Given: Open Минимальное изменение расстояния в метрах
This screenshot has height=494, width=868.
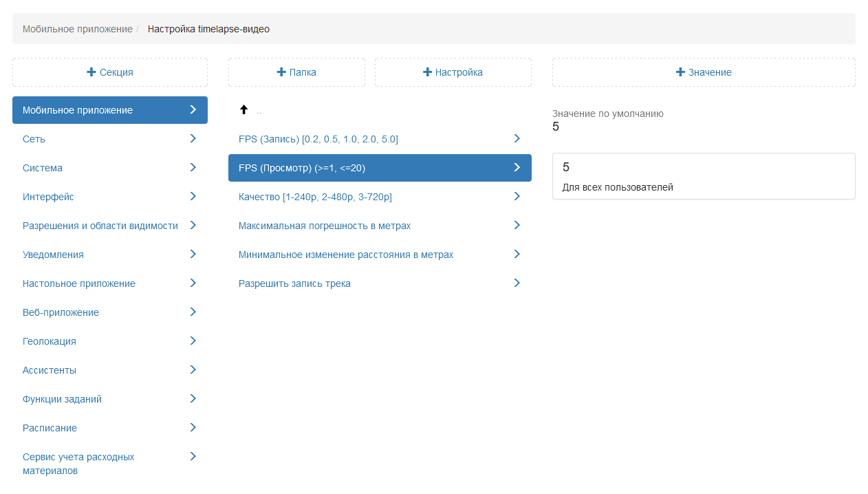Looking at the screenshot, I should click(346, 255).
